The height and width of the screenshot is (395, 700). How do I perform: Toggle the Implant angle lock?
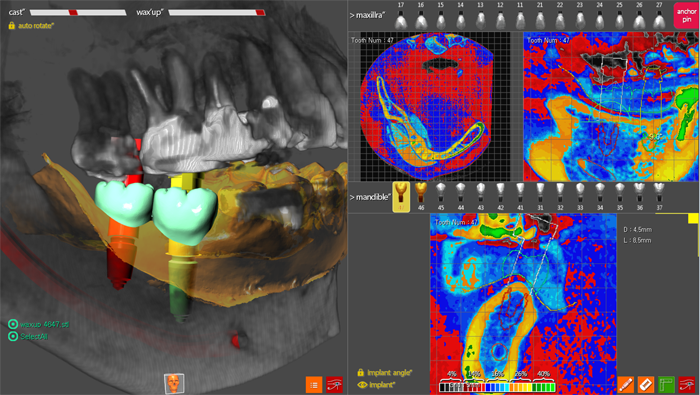(361, 372)
